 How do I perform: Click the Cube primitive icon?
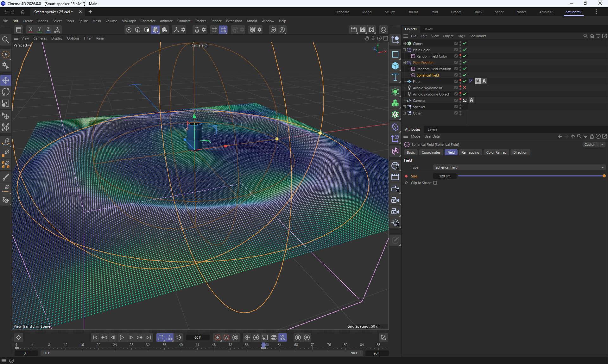[x=395, y=66]
